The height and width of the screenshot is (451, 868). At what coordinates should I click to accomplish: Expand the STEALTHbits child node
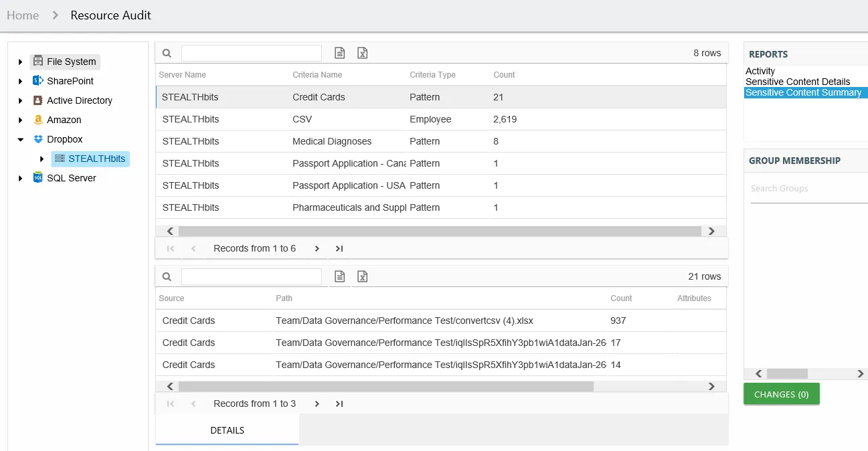click(42, 159)
